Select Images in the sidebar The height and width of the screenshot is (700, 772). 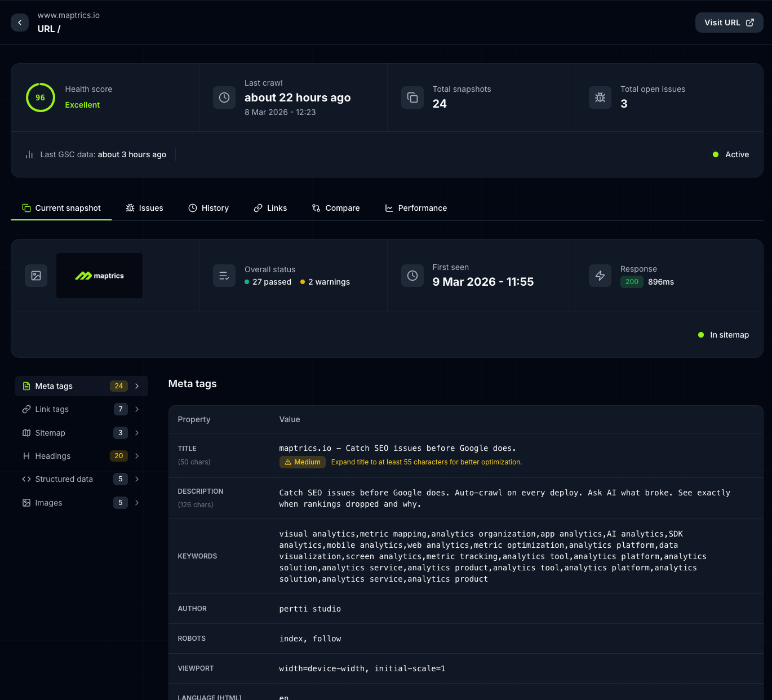tap(82, 503)
